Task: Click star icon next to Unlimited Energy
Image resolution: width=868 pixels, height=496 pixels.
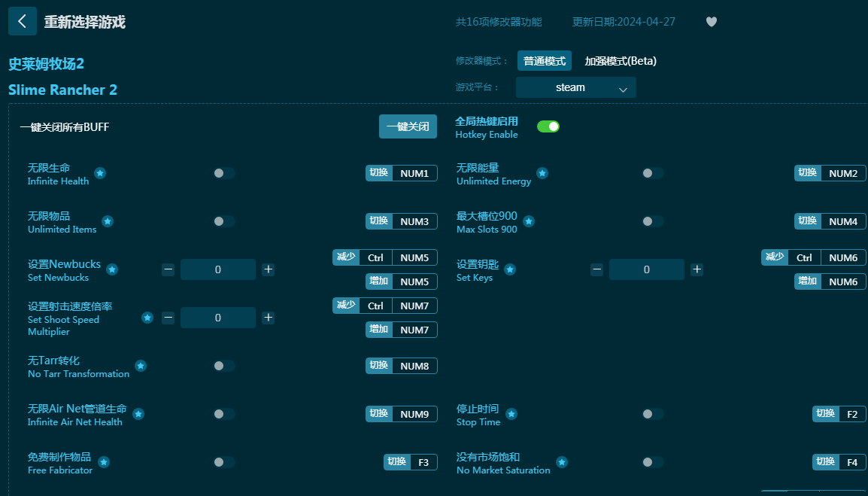Action: click(542, 173)
